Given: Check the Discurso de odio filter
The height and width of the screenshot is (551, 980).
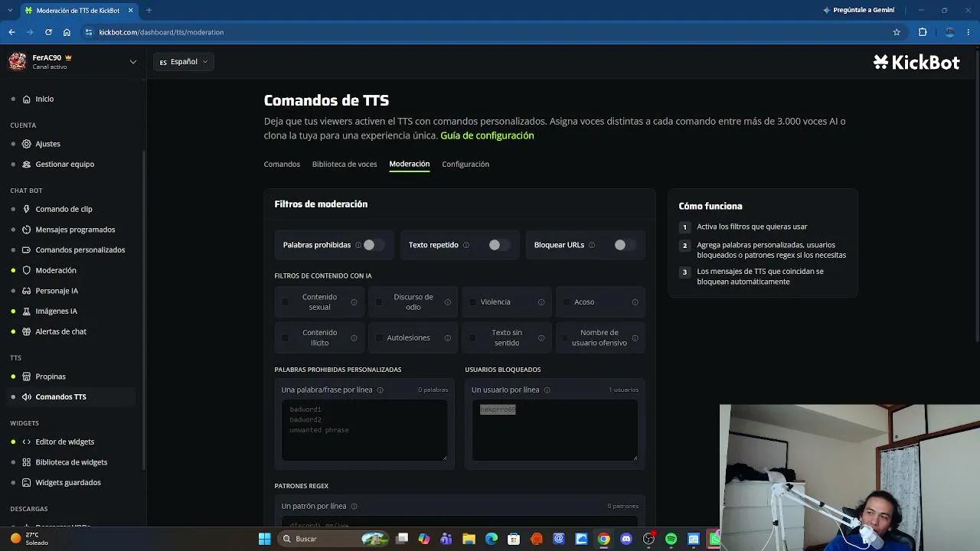Looking at the screenshot, I should point(379,302).
